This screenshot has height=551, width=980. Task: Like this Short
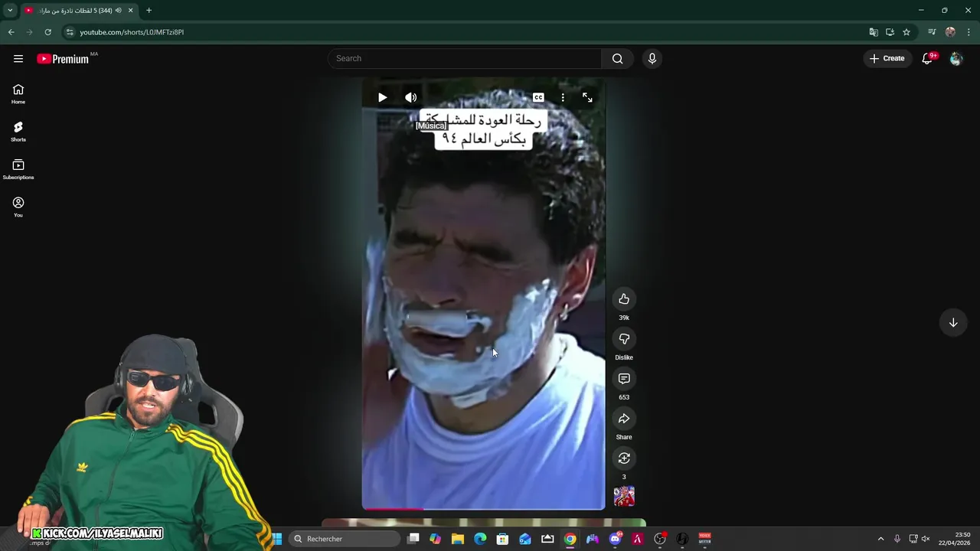pyautogui.click(x=624, y=299)
